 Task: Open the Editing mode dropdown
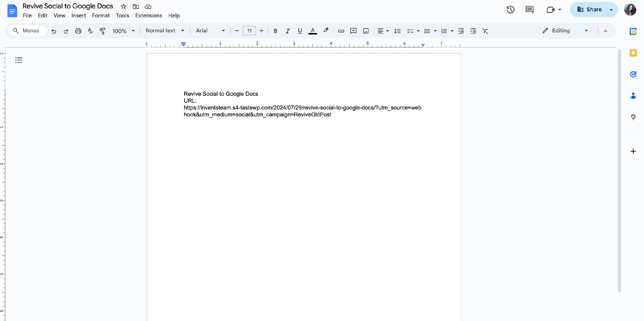pos(565,31)
